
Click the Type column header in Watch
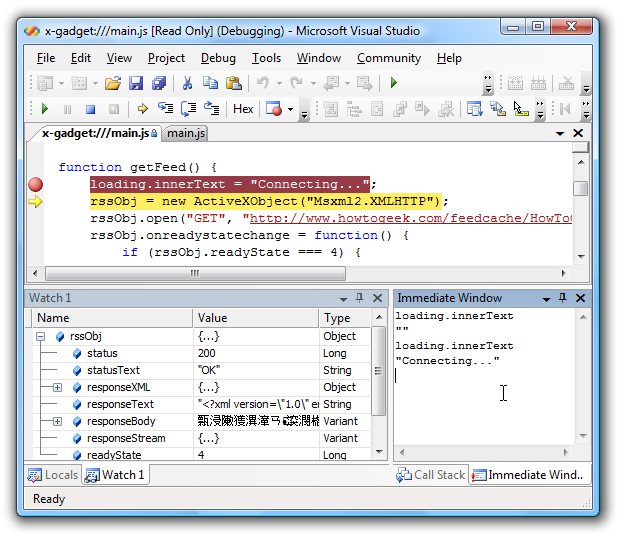point(345,318)
